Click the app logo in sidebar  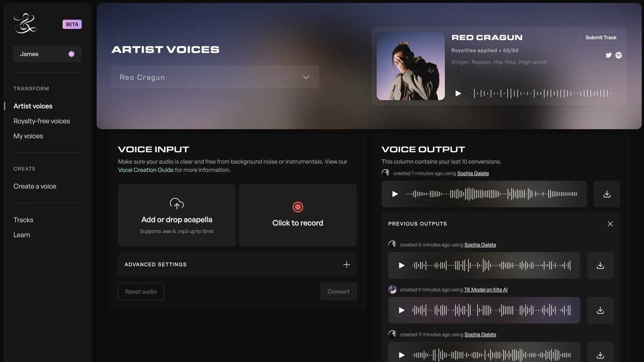(25, 23)
